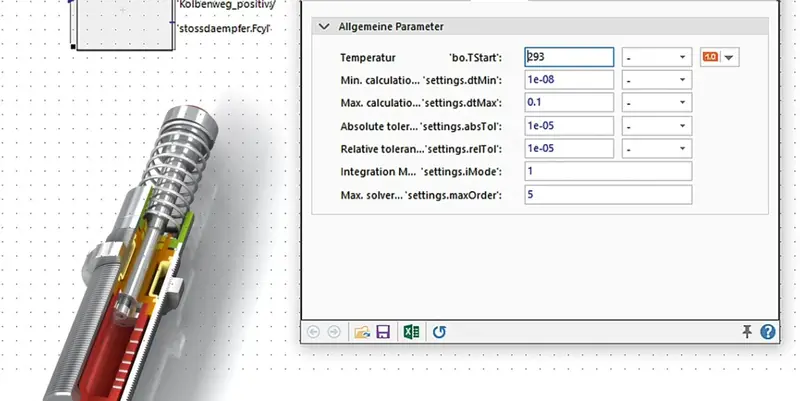Open unit dropdown for 'settings.relTol' row
This screenshot has height=401, width=800.
[657, 148]
